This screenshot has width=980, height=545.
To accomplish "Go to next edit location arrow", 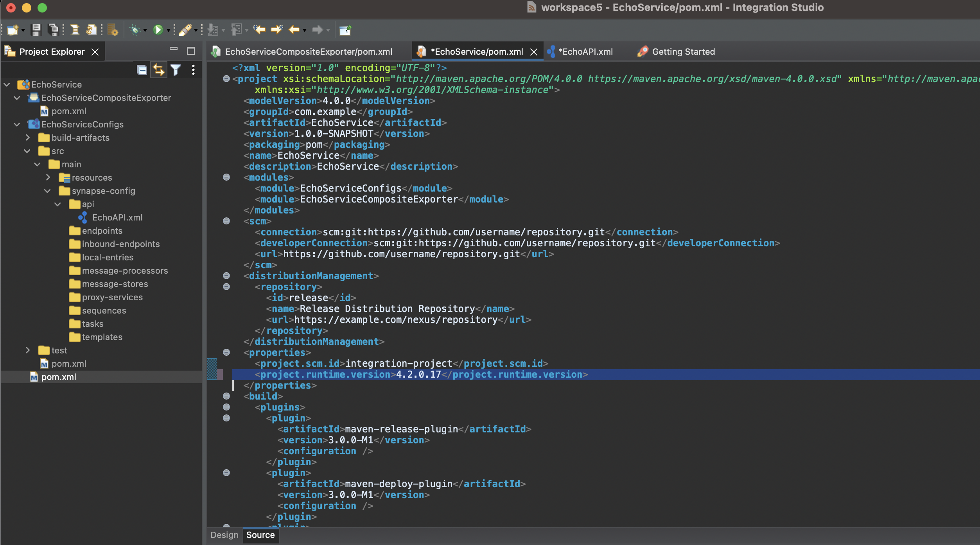I will tap(277, 30).
